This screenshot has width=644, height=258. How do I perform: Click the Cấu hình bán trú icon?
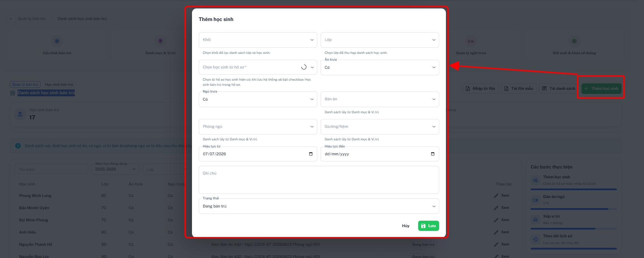coord(57,41)
